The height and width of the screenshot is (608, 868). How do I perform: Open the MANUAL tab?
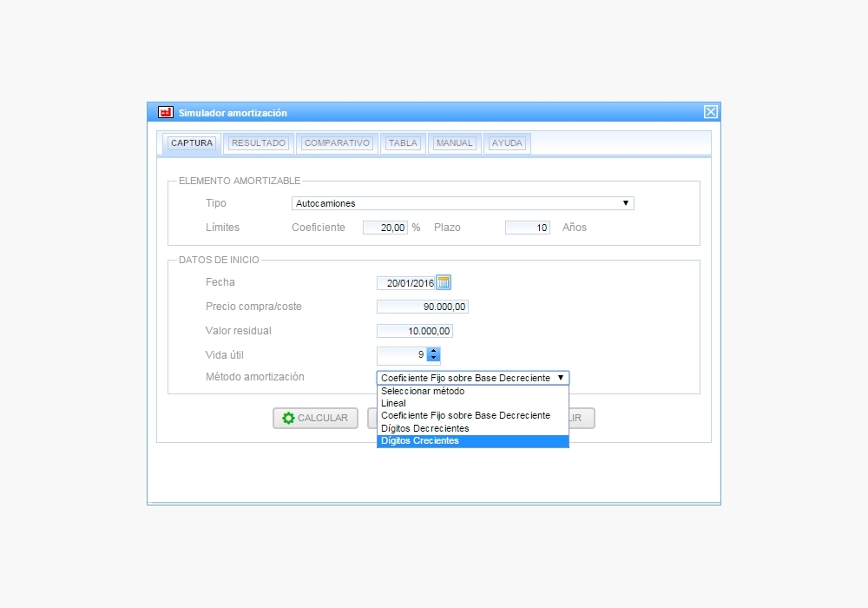454,143
